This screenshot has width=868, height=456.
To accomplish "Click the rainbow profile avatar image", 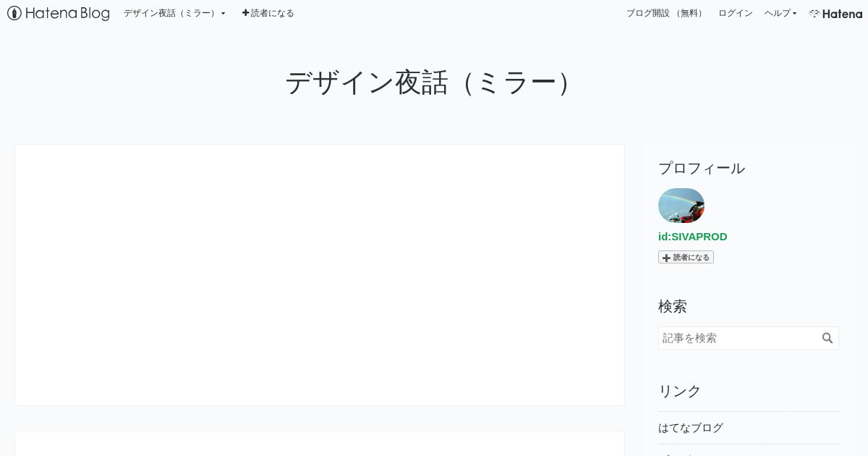I will (x=681, y=206).
